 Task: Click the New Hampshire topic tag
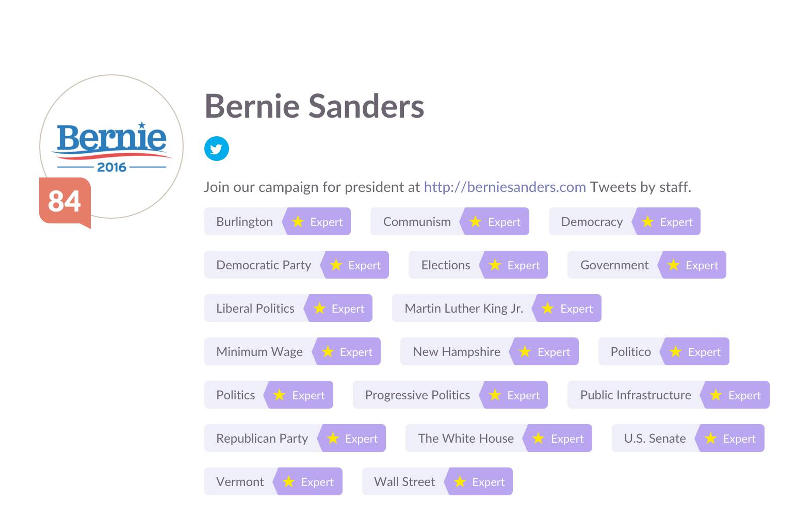457,352
